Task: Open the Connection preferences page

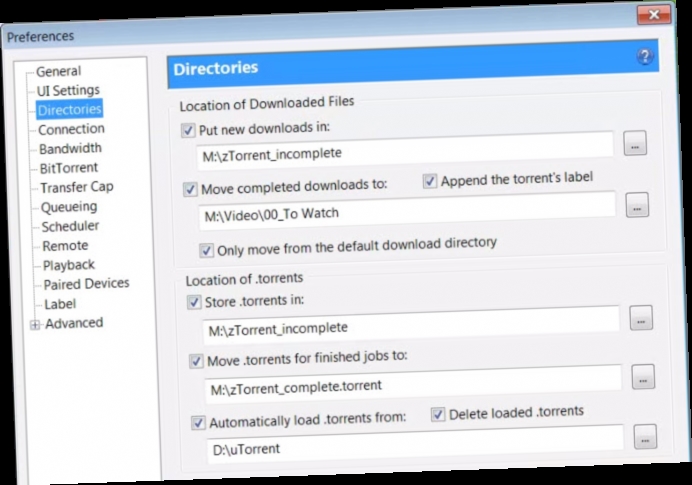Action: point(71,129)
